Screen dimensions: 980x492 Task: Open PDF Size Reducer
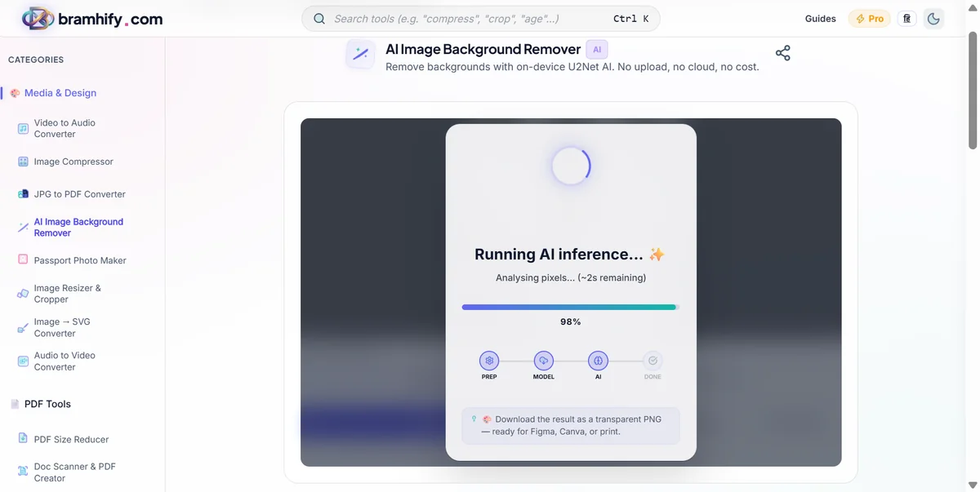click(x=71, y=439)
